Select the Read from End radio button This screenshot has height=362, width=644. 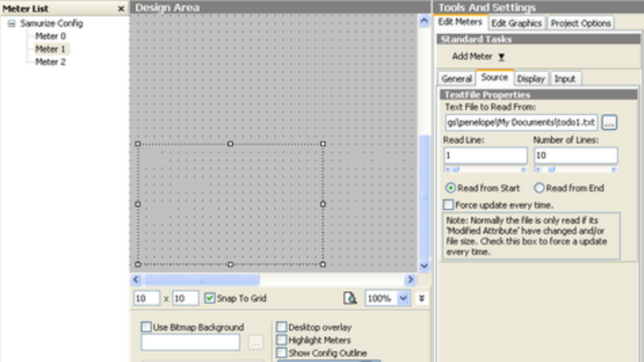click(539, 188)
